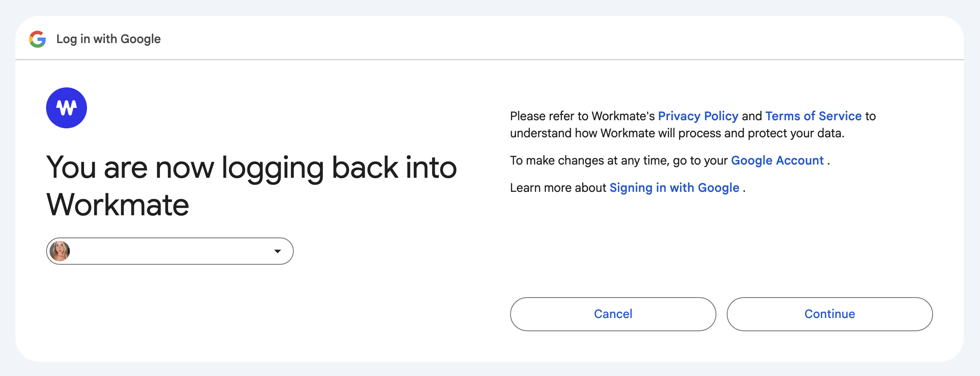Open Workmate's Privacy Policy link
The height and width of the screenshot is (376, 980).
pos(698,116)
